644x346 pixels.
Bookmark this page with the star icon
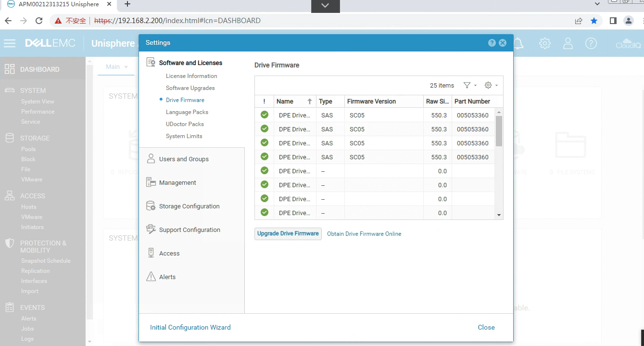[594, 21]
